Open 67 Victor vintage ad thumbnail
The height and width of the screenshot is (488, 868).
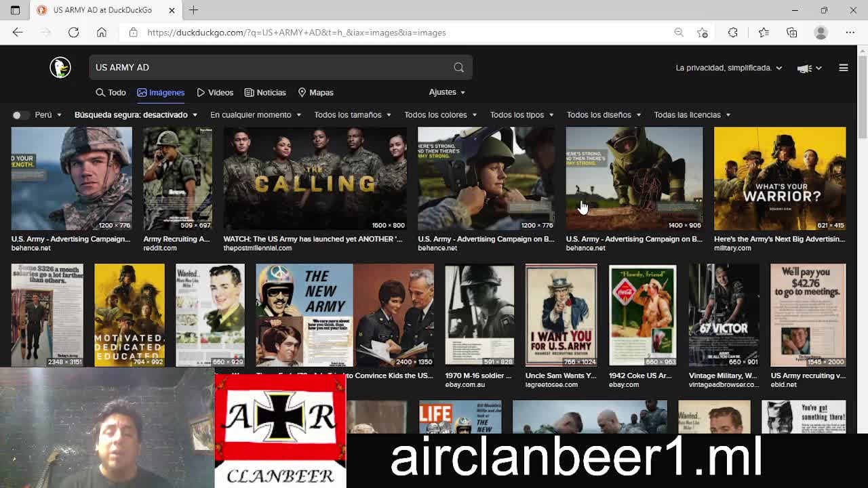[724, 315]
